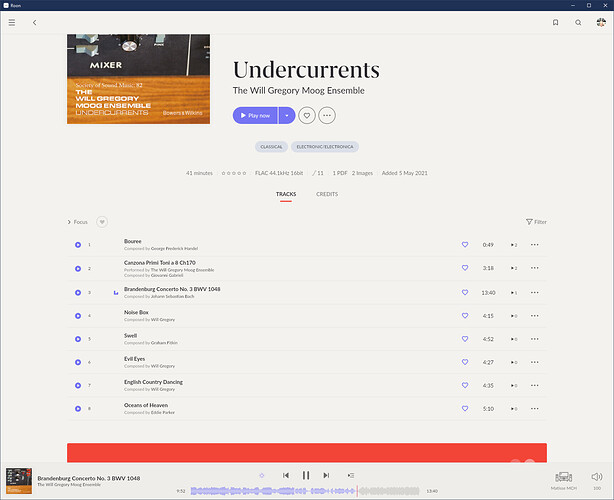
Task: Open now playing album thumbnail
Action: point(19,481)
